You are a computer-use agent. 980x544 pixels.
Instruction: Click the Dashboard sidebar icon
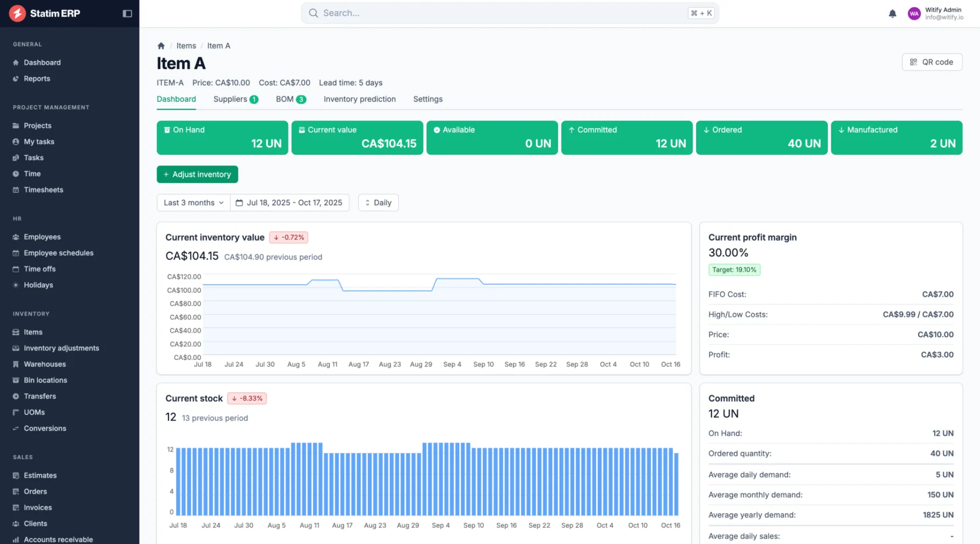tap(16, 63)
